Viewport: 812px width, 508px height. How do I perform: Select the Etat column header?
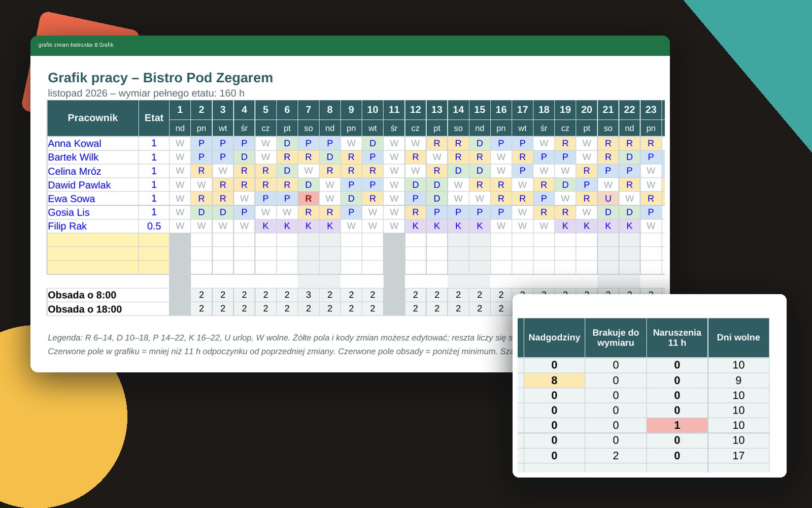click(154, 118)
